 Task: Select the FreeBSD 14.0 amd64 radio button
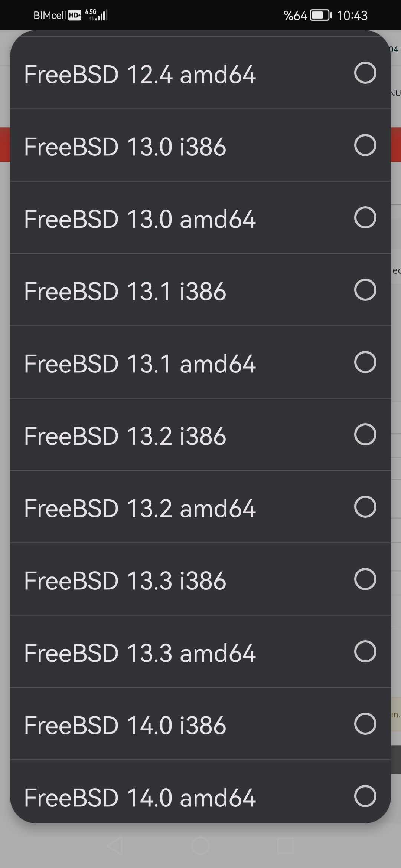(x=365, y=796)
